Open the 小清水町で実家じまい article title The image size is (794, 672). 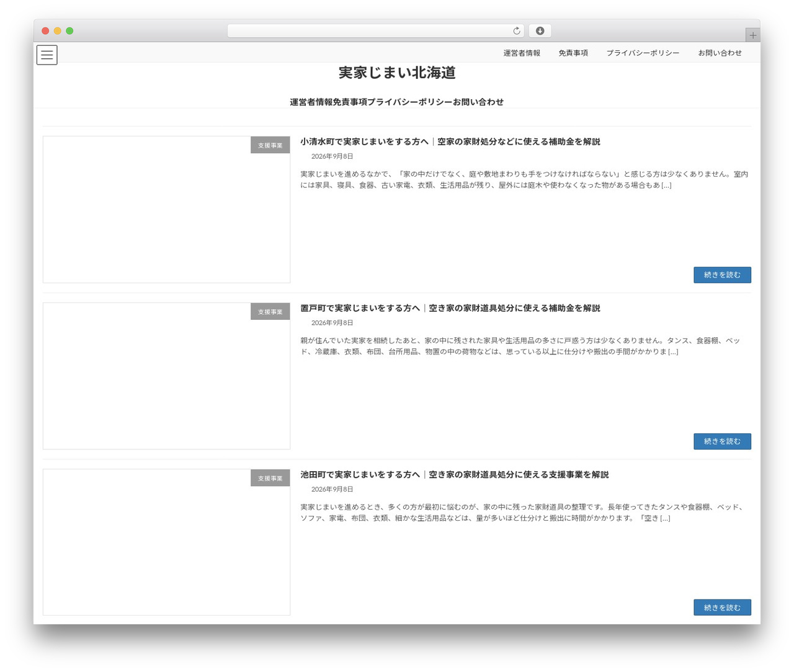tap(450, 142)
